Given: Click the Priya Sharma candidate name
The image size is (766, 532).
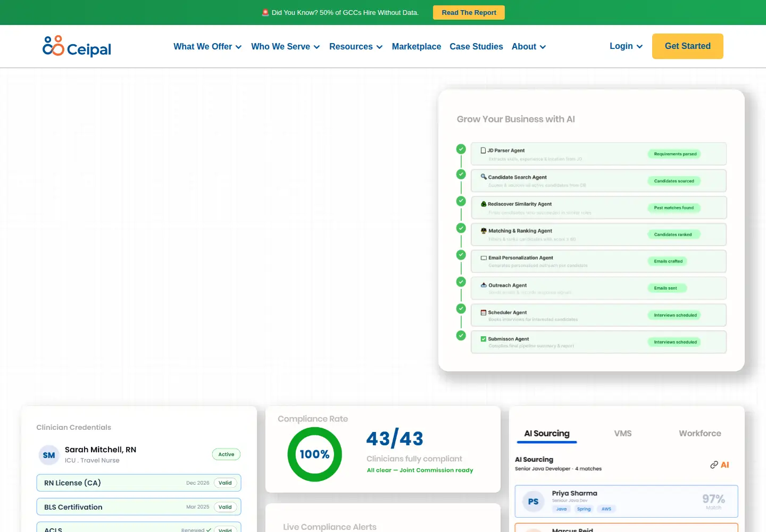Looking at the screenshot, I should pos(574,493).
